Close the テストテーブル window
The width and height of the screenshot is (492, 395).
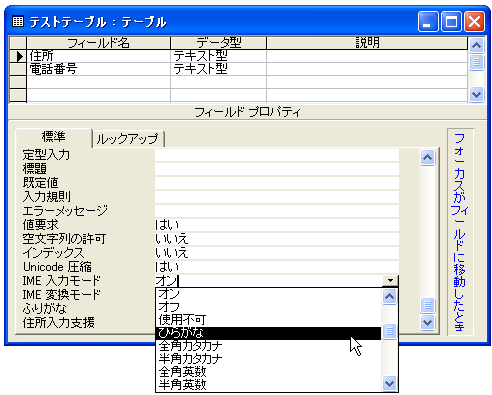tap(474, 22)
